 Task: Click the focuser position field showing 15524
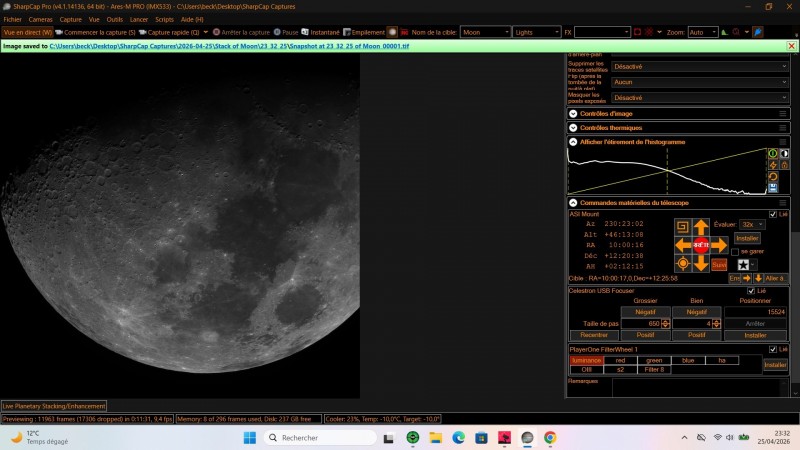[755, 312]
